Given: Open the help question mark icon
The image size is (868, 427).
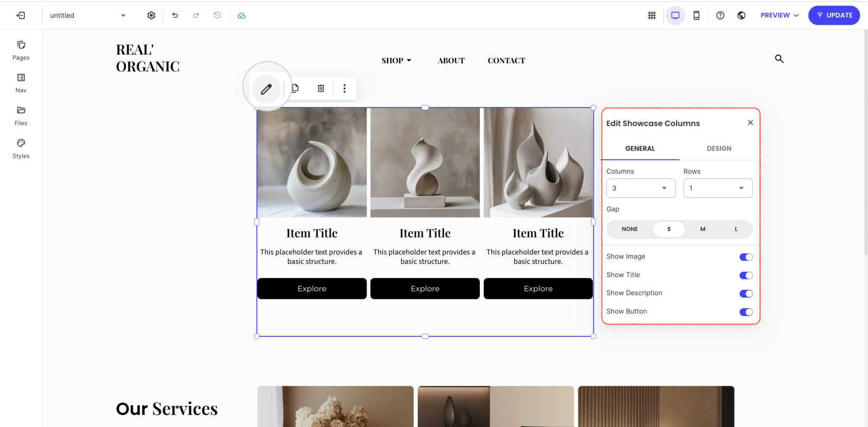Looking at the screenshot, I should pos(720,15).
